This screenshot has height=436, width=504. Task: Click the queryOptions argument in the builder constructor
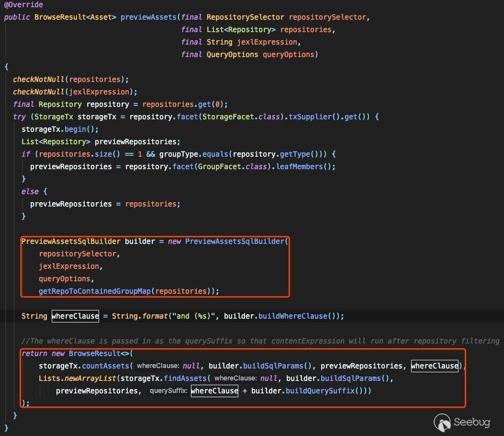pyautogui.click(x=64, y=279)
